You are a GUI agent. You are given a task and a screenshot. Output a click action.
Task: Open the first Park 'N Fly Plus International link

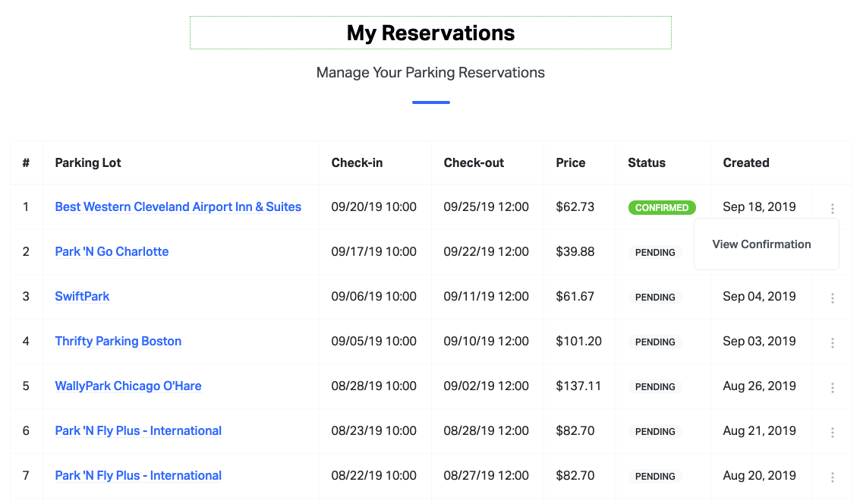138,430
